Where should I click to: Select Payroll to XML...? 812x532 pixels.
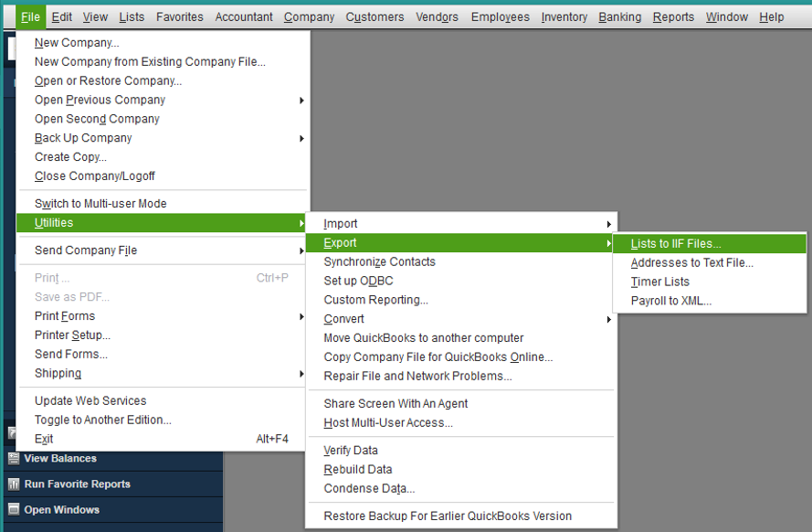click(710, 301)
